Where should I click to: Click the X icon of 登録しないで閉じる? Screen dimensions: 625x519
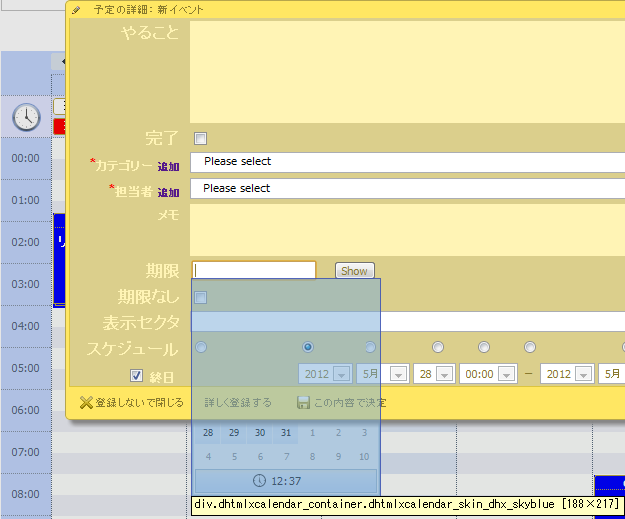(x=86, y=402)
